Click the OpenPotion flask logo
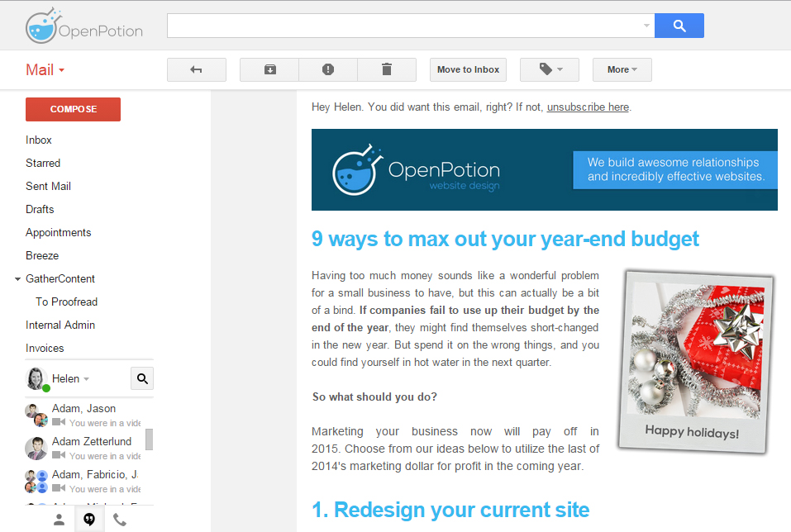Viewport: 791px width, 532px height. [x=83, y=26]
